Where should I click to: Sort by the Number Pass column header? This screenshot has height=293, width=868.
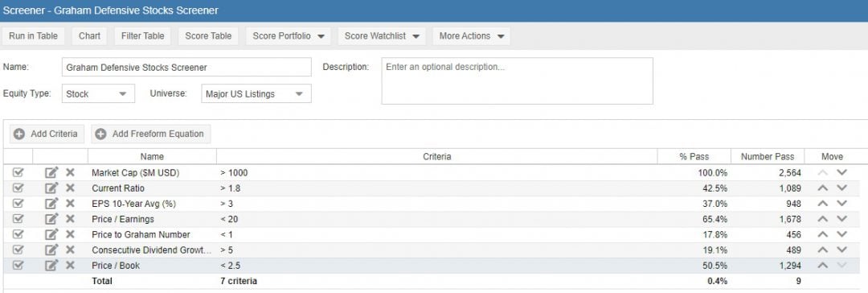[x=768, y=156]
